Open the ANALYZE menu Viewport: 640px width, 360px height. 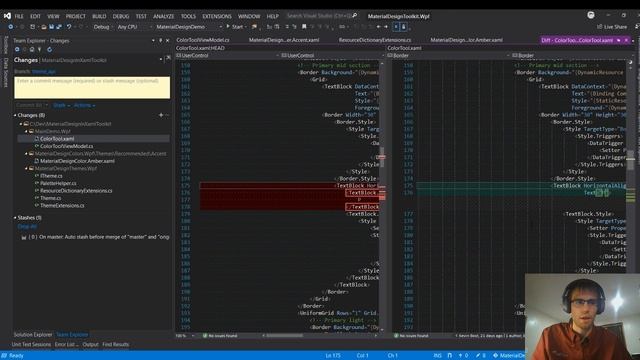pos(163,16)
